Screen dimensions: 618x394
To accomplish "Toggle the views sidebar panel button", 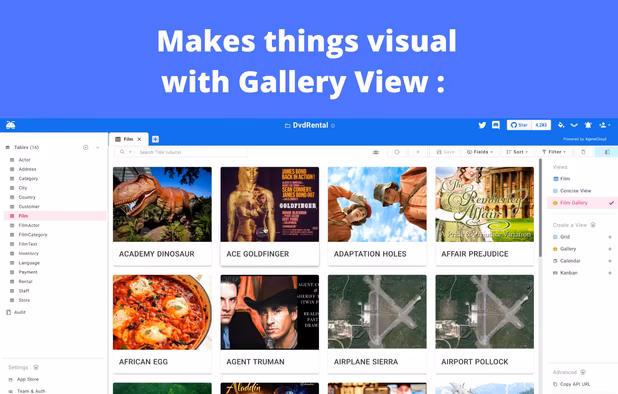I will coord(607,152).
